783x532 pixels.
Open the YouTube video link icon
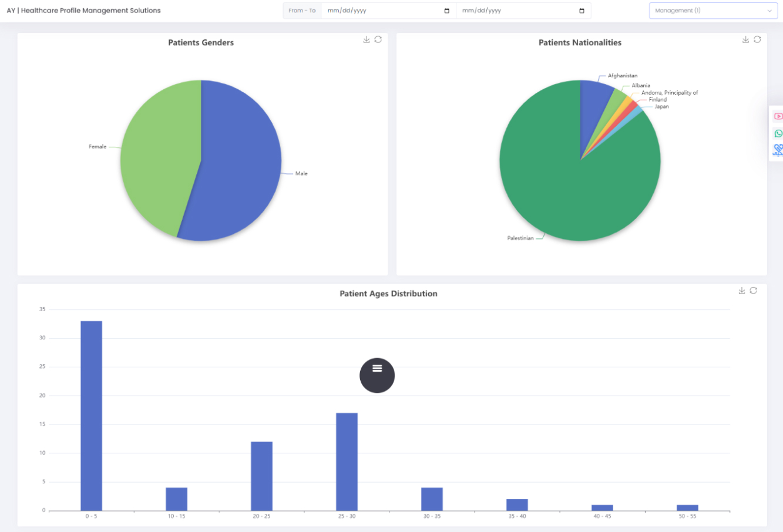click(x=778, y=116)
